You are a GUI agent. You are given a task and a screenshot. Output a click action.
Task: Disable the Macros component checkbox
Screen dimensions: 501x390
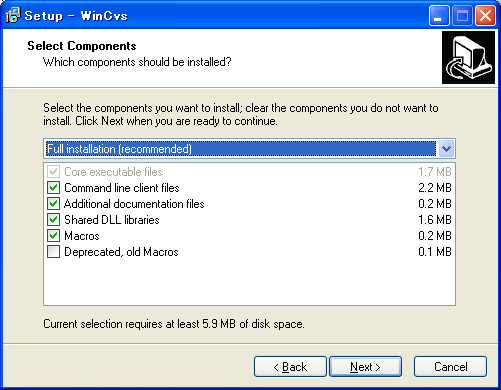53,236
